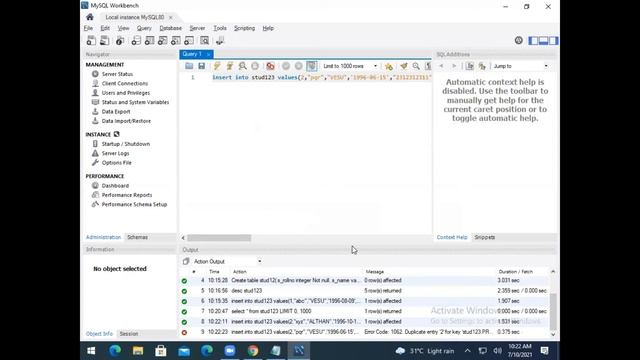Execute the statement under the cursor

tap(230, 66)
